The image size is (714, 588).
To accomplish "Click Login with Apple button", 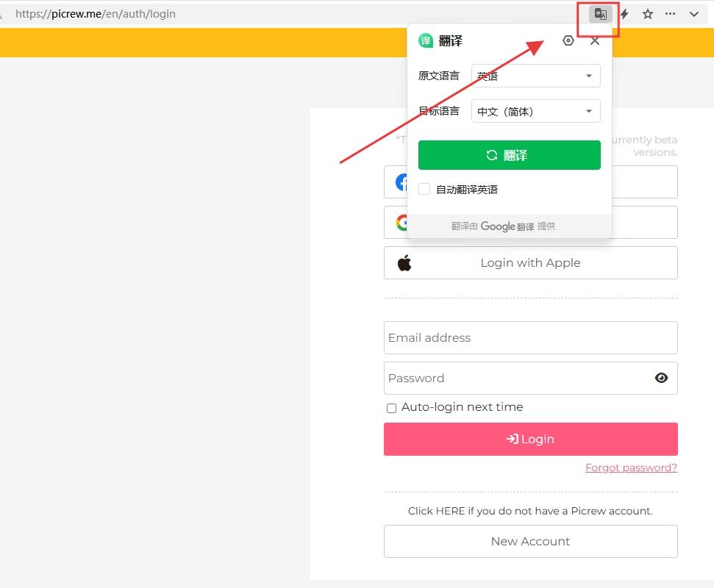I will 531,263.
